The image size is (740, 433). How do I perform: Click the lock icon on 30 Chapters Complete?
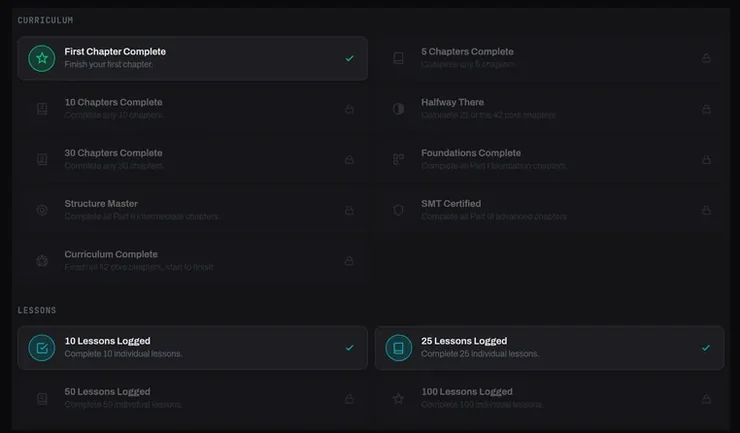(x=349, y=160)
